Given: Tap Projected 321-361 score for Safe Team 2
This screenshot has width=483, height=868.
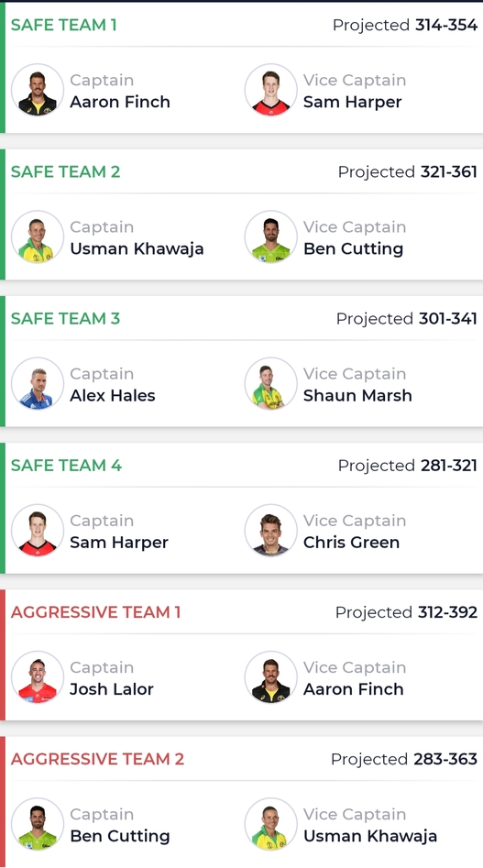Looking at the screenshot, I should tap(408, 171).
